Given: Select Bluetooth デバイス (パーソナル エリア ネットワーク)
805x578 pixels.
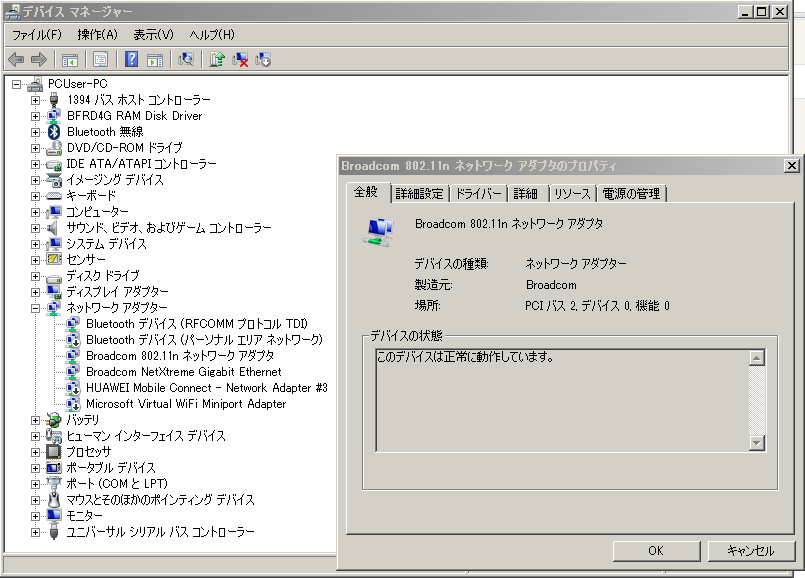Looking at the screenshot, I should click(204, 340).
